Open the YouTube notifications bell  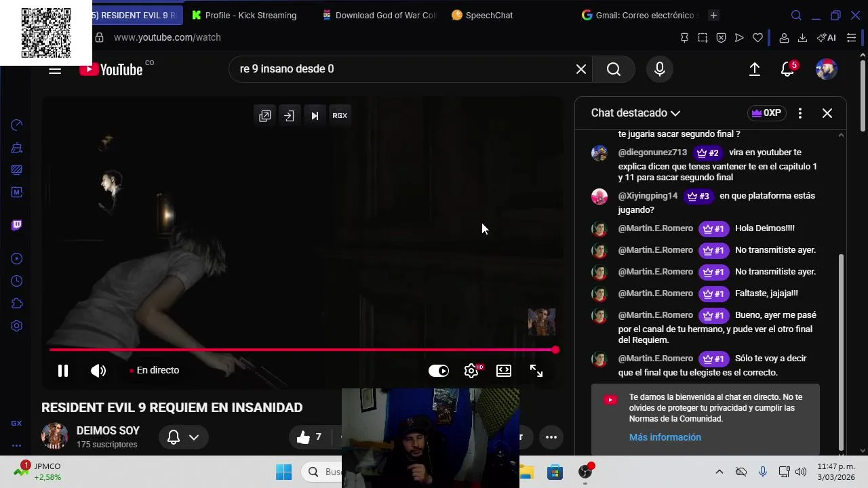(787, 69)
